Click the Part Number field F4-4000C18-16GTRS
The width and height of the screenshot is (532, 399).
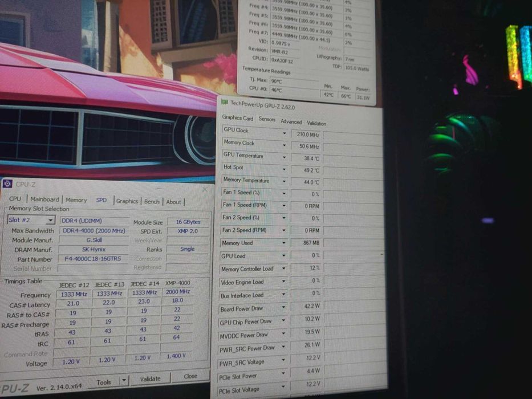coord(94,259)
